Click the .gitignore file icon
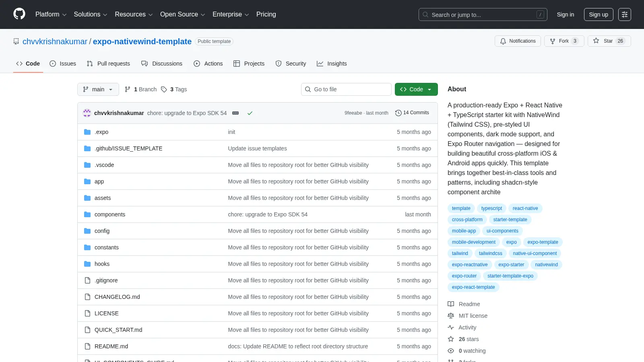The image size is (644, 362). click(x=87, y=280)
